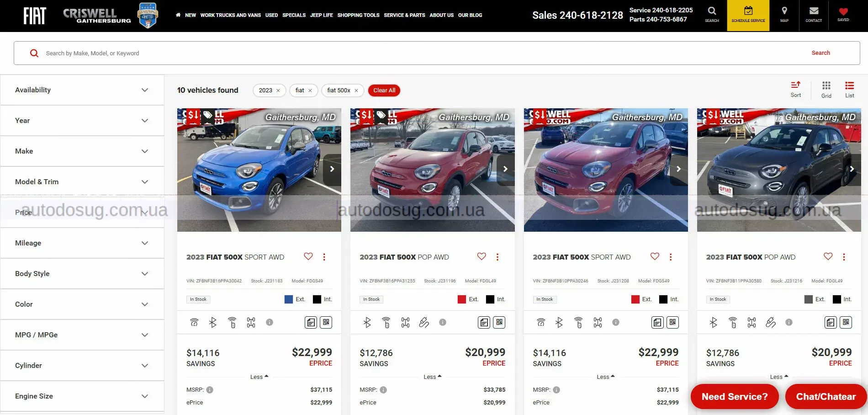Open the Schedule Service calendar icon
Image resolution: width=868 pixels, height=415 pixels.
(748, 15)
